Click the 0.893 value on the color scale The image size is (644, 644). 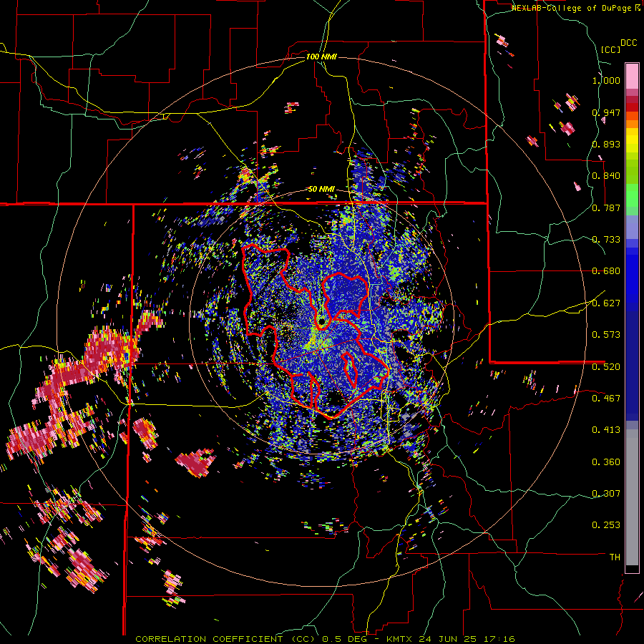click(606, 144)
